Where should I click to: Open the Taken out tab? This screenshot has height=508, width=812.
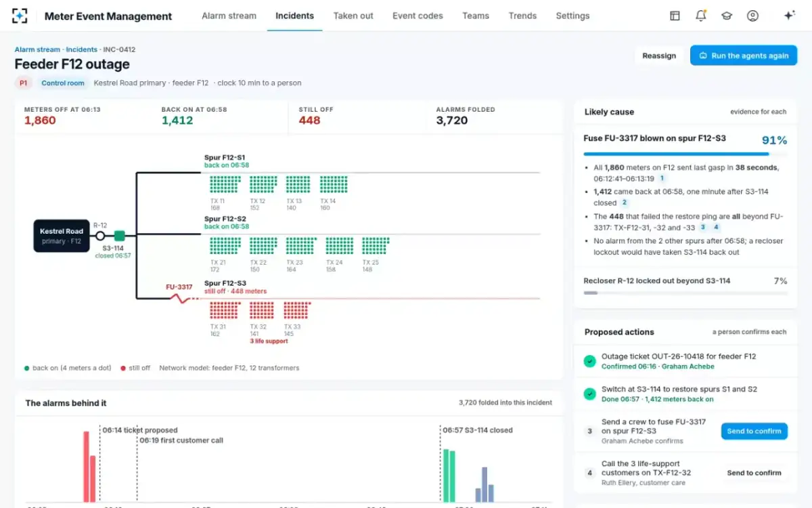tap(353, 16)
